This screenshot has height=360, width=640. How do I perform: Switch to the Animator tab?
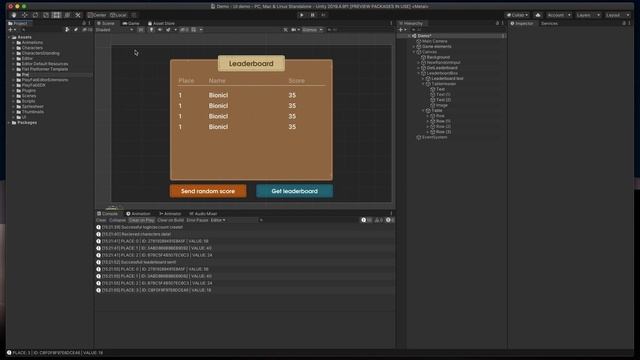170,213
